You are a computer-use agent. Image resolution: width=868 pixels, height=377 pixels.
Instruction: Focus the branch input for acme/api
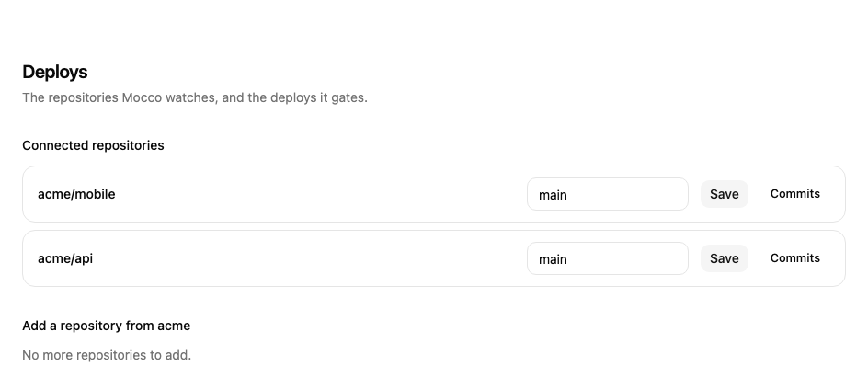(x=607, y=258)
